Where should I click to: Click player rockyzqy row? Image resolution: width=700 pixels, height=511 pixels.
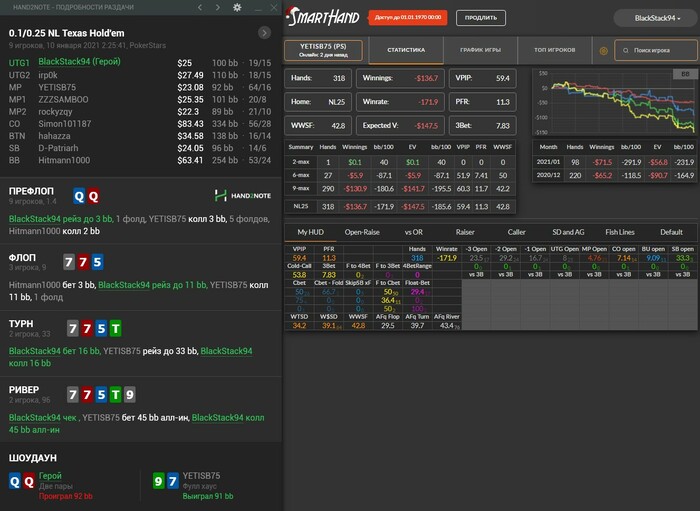(x=140, y=112)
